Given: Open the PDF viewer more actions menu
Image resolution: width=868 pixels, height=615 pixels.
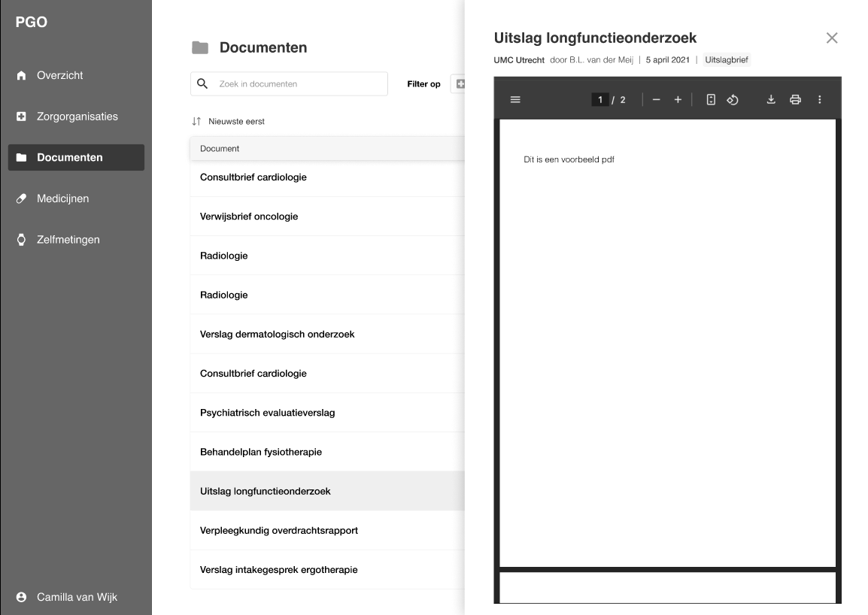Looking at the screenshot, I should click(820, 99).
